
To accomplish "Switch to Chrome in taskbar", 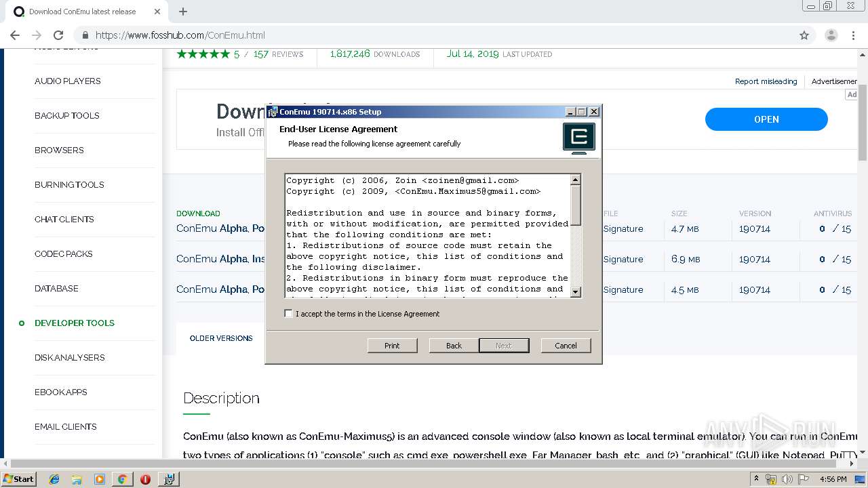I will click(122, 479).
